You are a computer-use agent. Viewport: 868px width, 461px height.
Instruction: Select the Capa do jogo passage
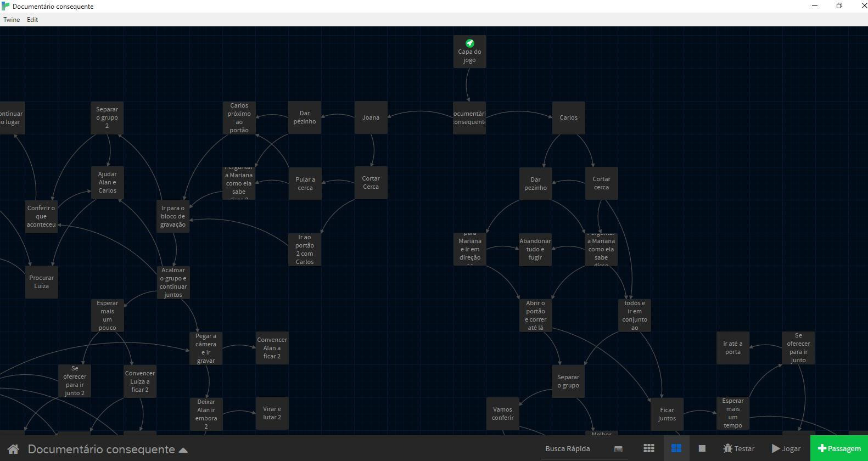point(469,52)
